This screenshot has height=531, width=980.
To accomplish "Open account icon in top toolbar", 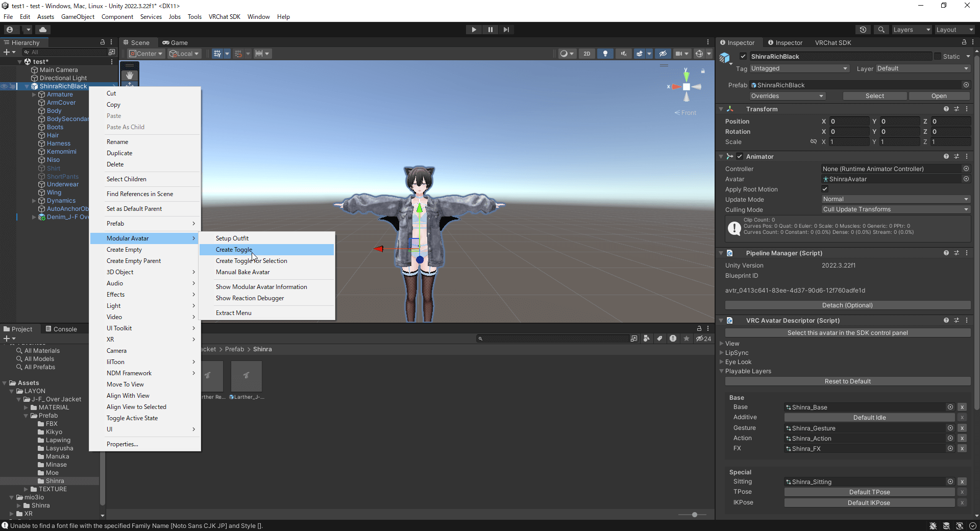I will click(10, 30).
